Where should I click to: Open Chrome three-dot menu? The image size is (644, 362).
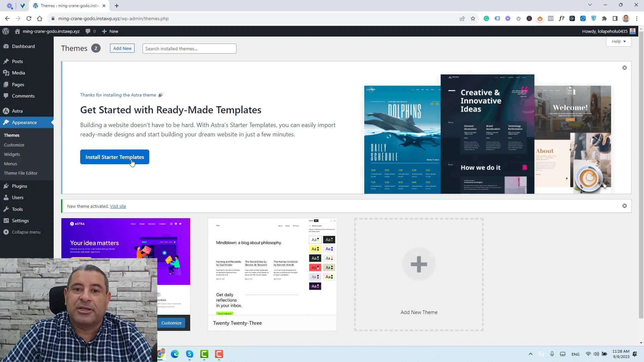637,18
